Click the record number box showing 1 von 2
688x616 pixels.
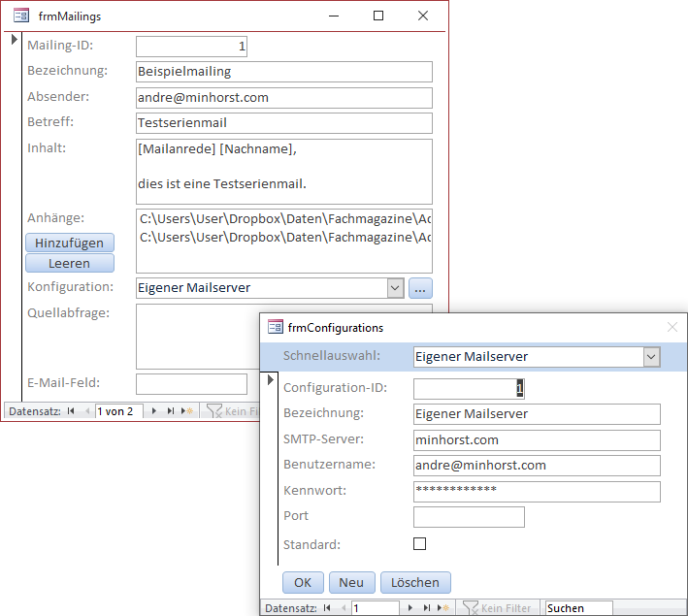click(119, 411)
